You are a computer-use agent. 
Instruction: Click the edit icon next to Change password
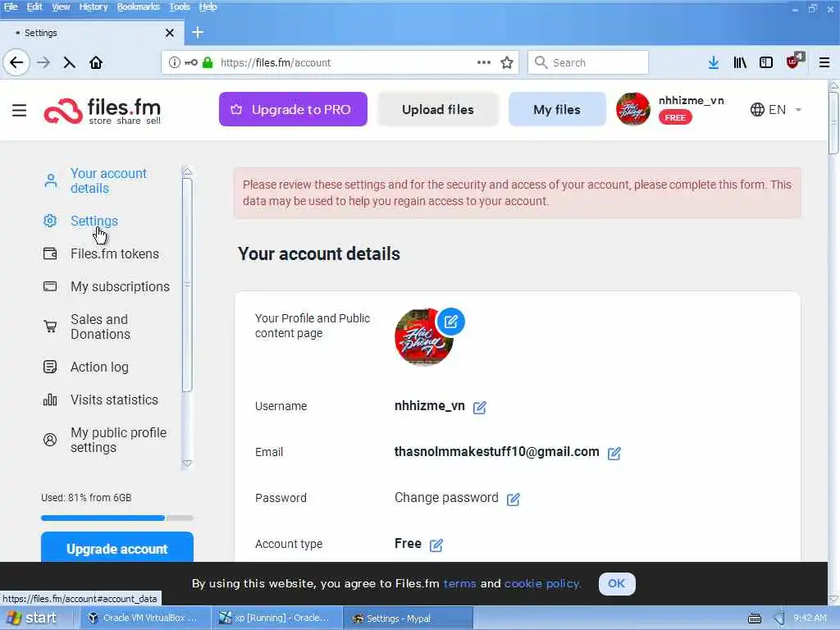[x=514, y=500]
